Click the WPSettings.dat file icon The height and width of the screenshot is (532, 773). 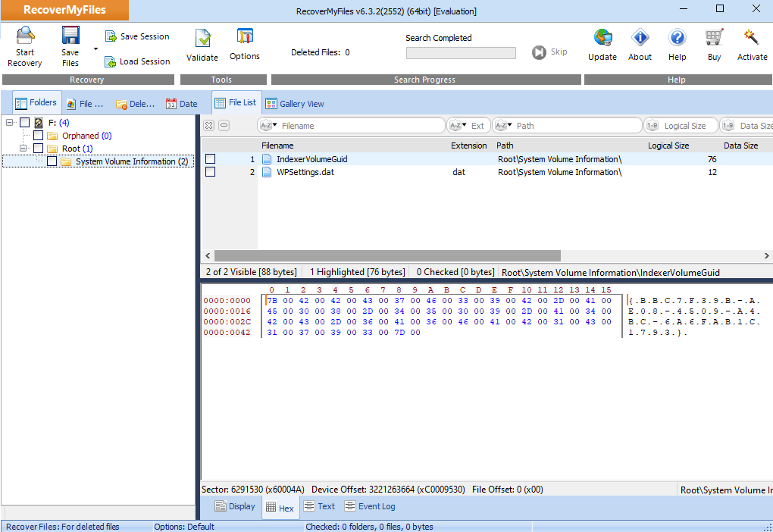coord(267,172)
